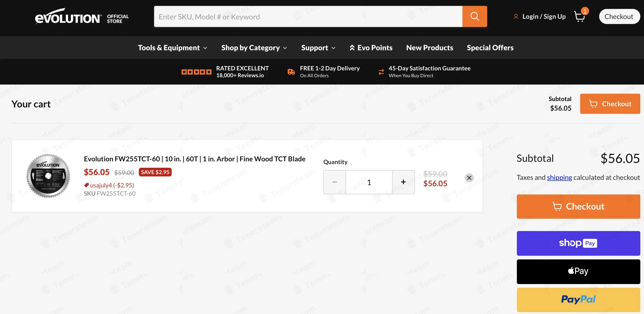The width and height of the screenshot is (644, 314).
Task: Open the saw blade product thumbnail
Action: [48, 176]
